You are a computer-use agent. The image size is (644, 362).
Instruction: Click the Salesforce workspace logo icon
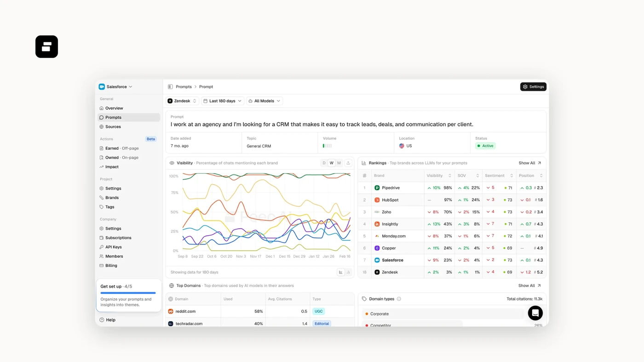(x=102, y=87)
